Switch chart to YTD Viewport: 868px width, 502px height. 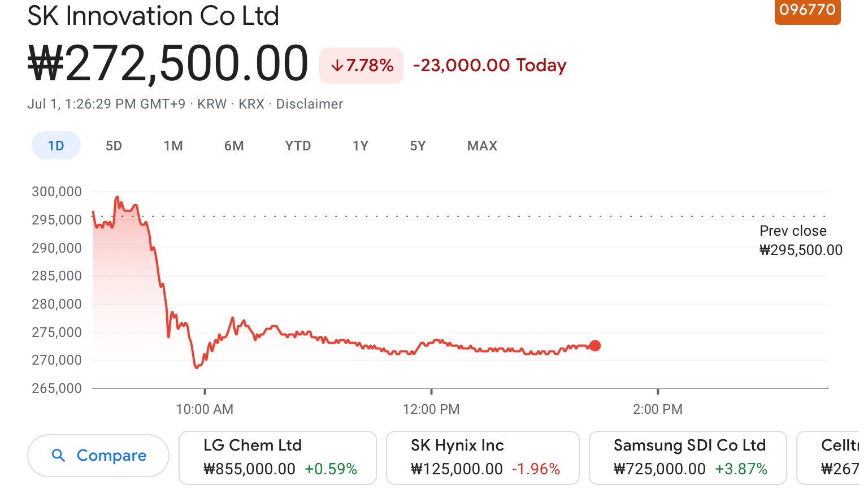click(298, 146)
